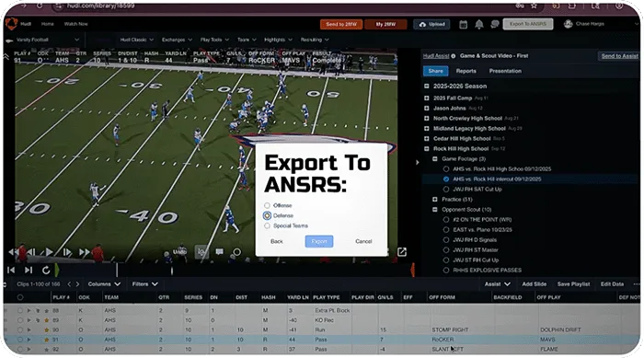Image resolution: width=644 pixels, height=358 pixels.
Task: Collapse the Rock Hill High School folder
Action: pyautogui.click(x=426, y=148)
